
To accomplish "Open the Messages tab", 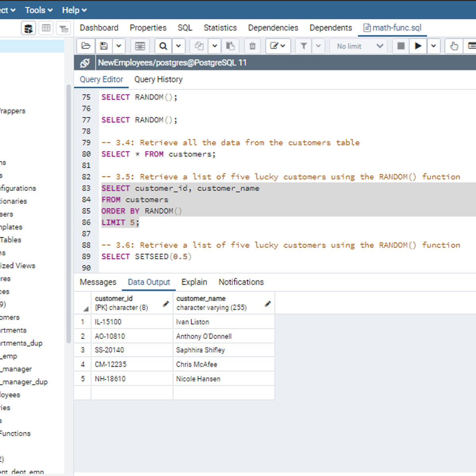I will point(98,282).
